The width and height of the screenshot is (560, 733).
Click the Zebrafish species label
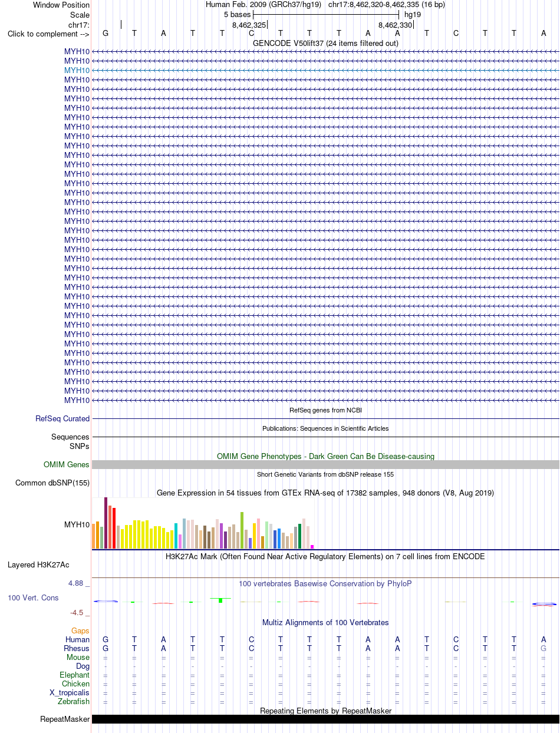(x=74, y=701)
